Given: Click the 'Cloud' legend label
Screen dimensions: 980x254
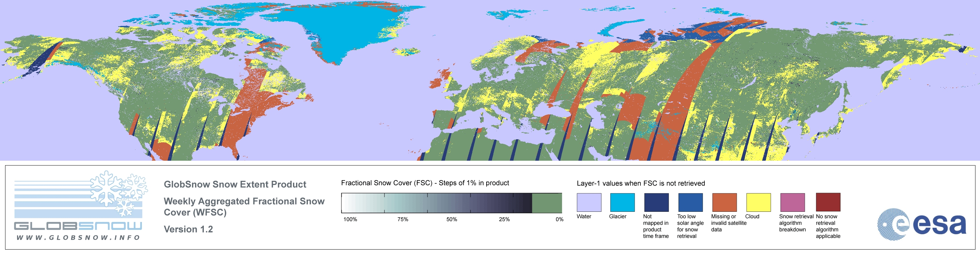Looking at the screenshot, I should [x=752, y=217].
